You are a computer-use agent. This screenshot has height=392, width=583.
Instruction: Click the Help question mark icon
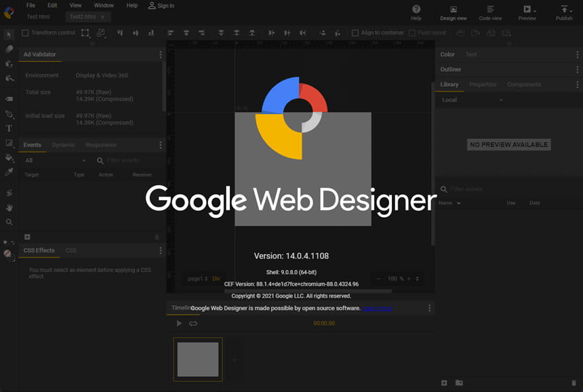coord(416,9)
